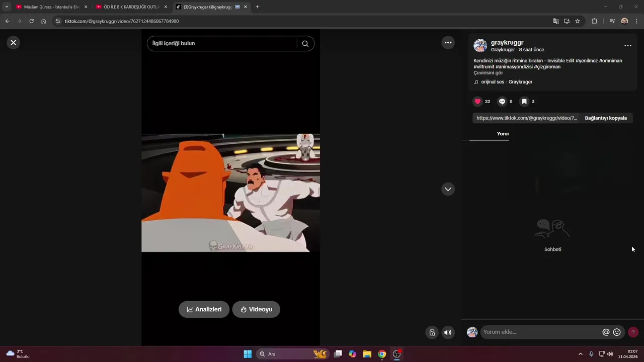Screen dimensions: 644x362
Task: Click the 'Videoyu' promote button
Action: click(x=256, y=309)
